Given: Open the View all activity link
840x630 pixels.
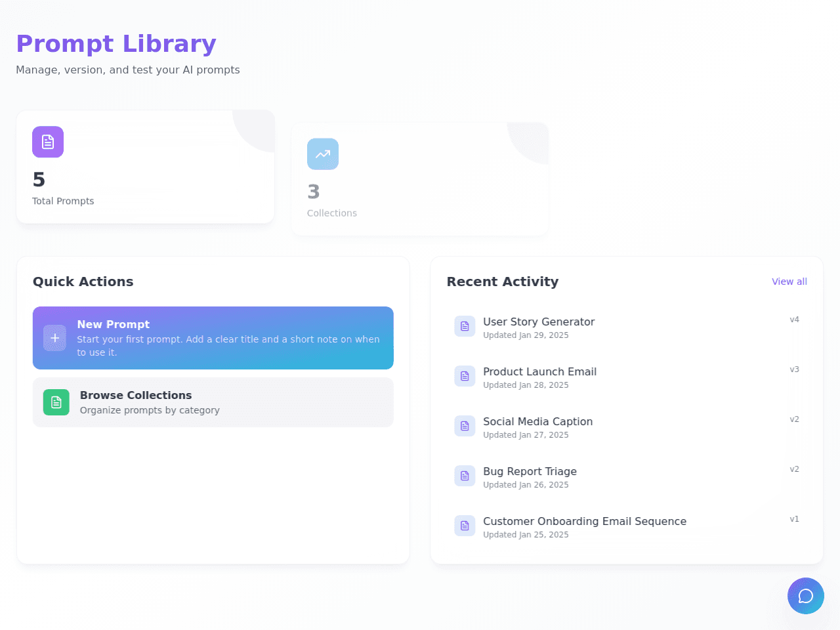Looking at the screenshot, I should (x=789, y=282).
